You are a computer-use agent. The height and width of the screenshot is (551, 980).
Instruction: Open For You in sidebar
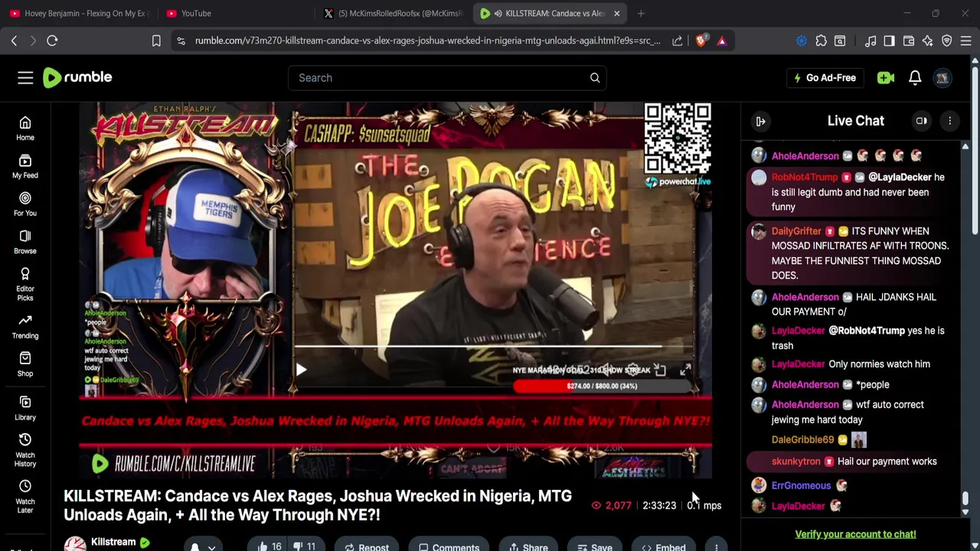point(25,204)
